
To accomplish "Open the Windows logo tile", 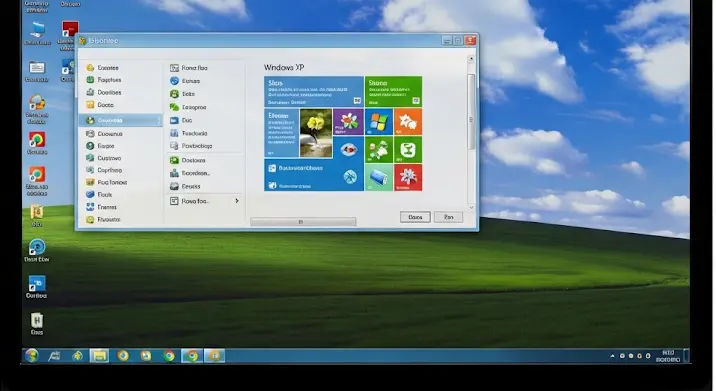I will coord(379,122).
